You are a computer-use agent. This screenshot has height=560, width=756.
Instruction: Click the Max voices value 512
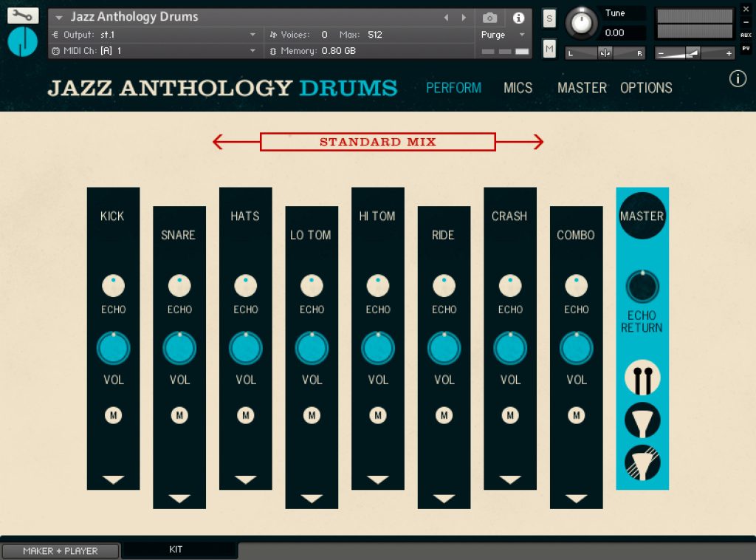[374, 35]
